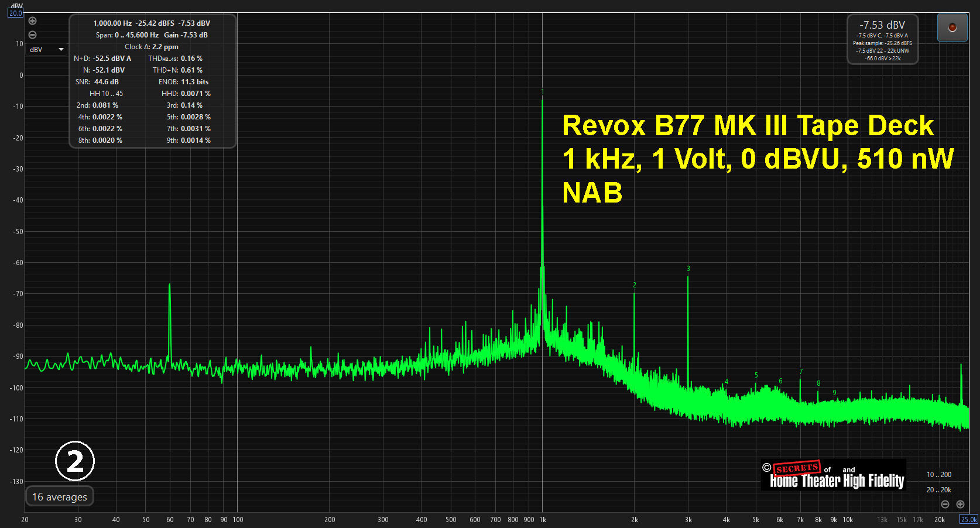Click the circled number 2 badge
Image resolution: width=980 pixels, height=528 pixels.
[75, 461]
